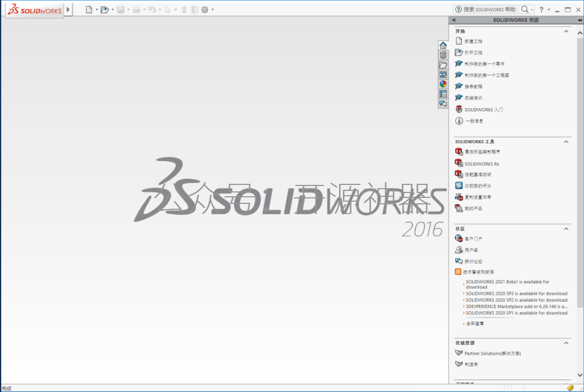The height and width of the screenshot is (392, 584).
Task: Open File Properties list icon in toolbar
Action: 195,10
